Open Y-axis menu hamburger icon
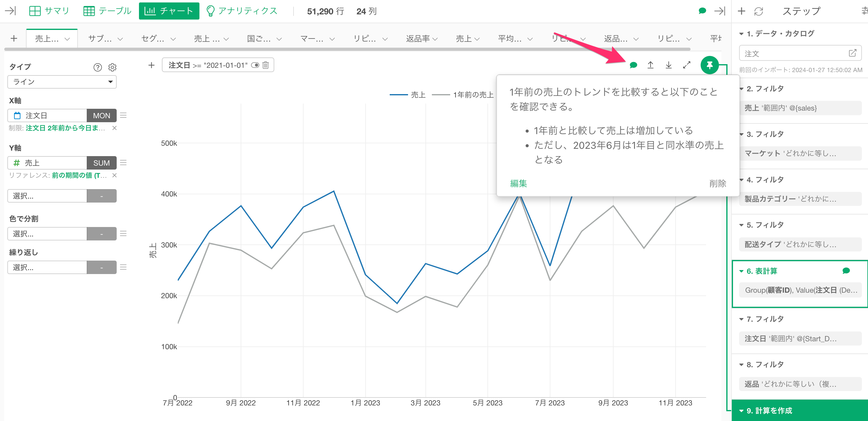Image resolution: width=868 pixels, height=421 pixels. 123,163
